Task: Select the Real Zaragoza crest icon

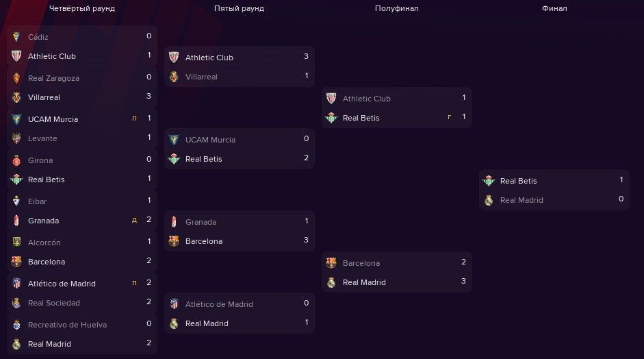Action: [16, 78]
